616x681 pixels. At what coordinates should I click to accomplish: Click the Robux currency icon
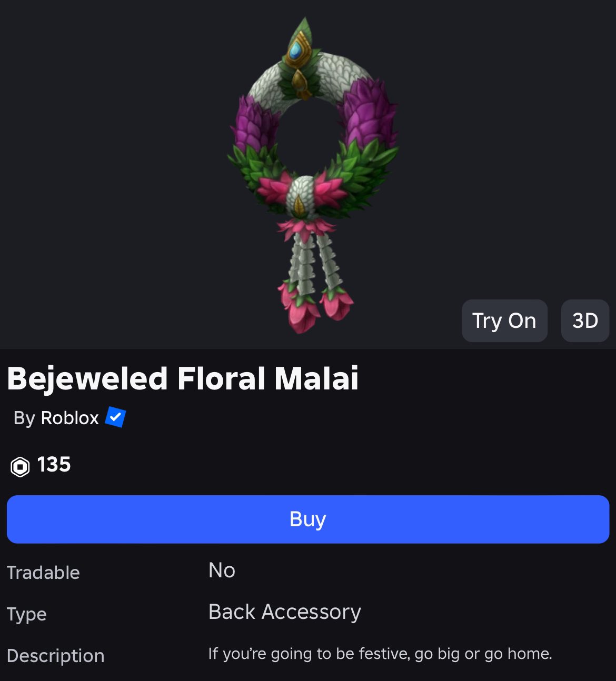click(20, 466)
